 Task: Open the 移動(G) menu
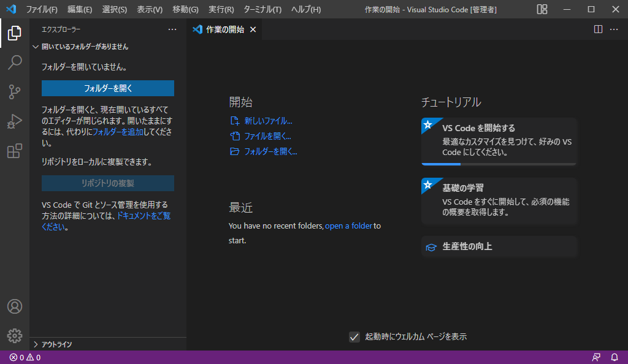tap(185, 9)
